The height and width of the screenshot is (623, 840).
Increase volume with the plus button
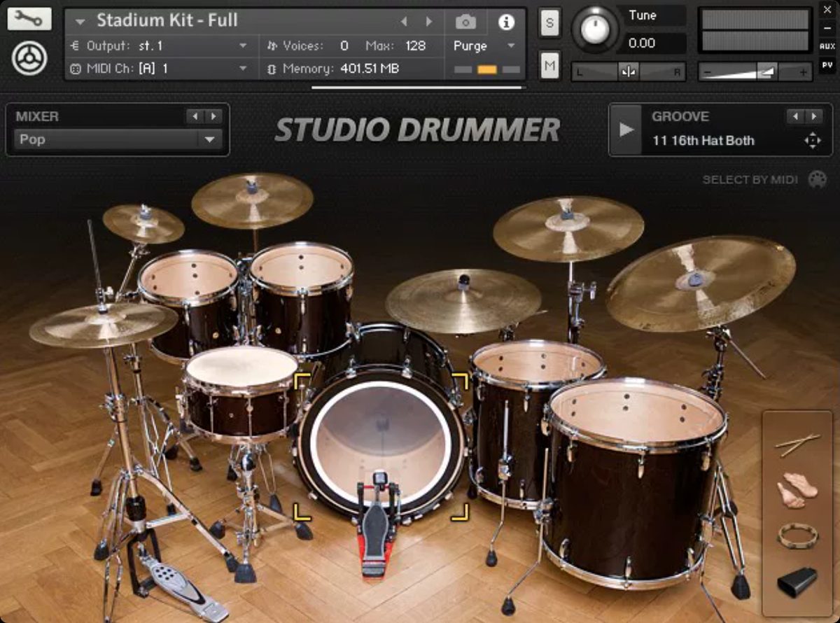point(804,72)
